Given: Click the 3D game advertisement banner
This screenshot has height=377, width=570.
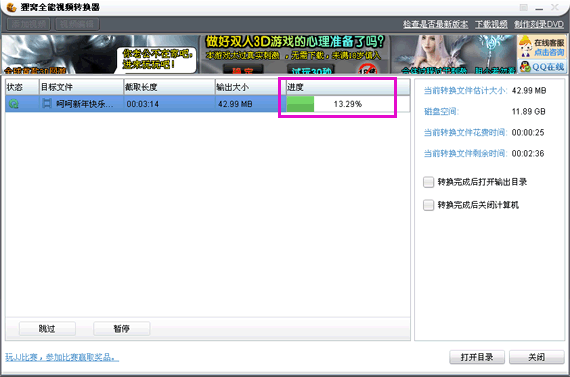Looking at the screenshot, I should click(x=295, y=54).
